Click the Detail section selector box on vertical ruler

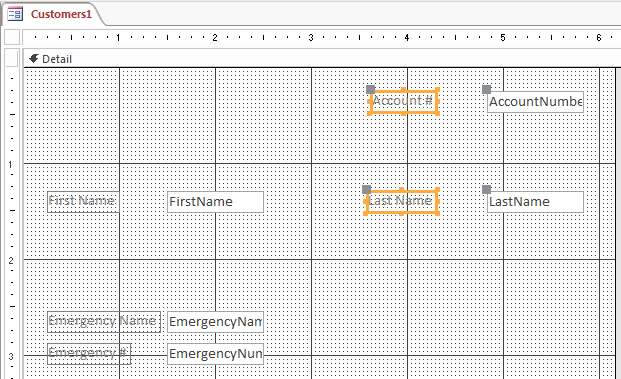pyautogui.click(x=12, y=59)
